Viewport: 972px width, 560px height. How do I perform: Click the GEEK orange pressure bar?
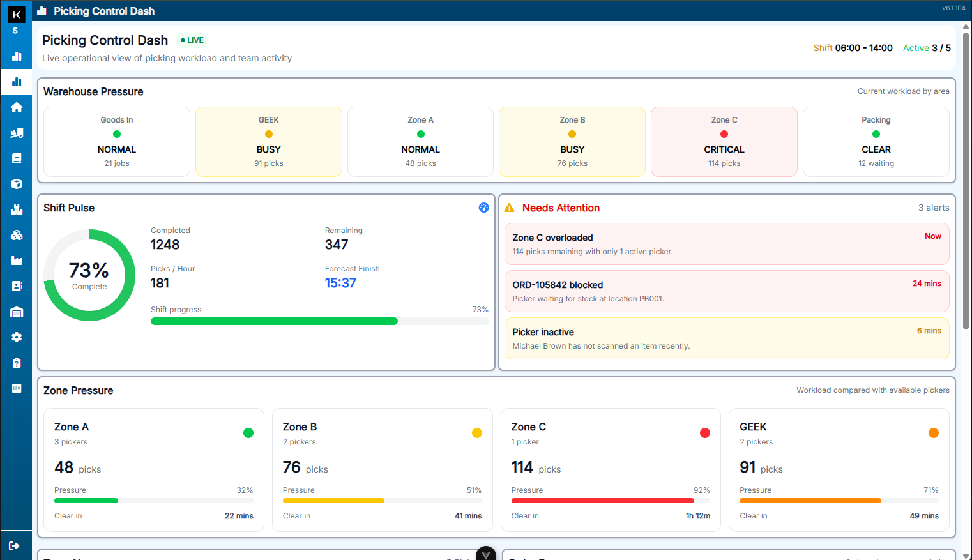click(839, 501)
